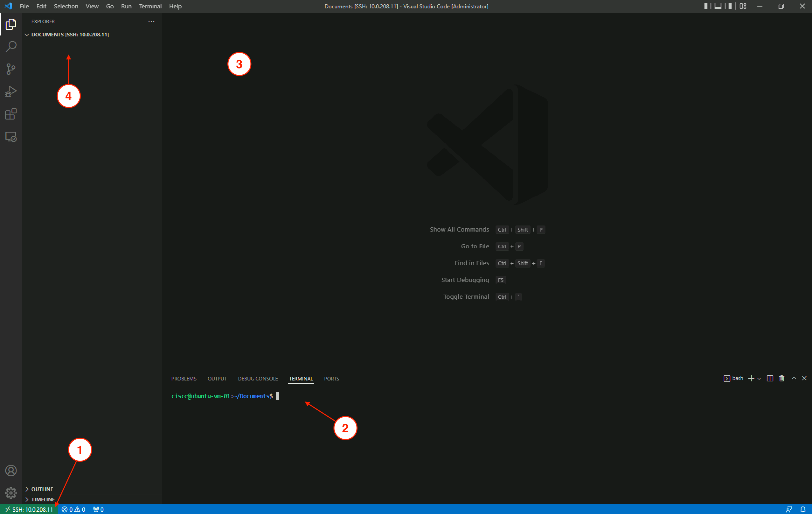
Task: Click the 'Start Debugging' hint text
Action: coord(465,280)
